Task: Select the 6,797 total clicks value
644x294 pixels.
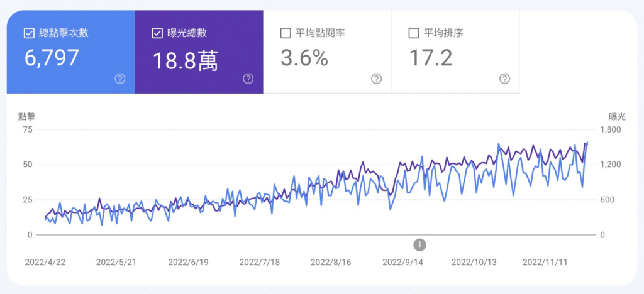Action: pyautogui.click(x=52, y=58)
